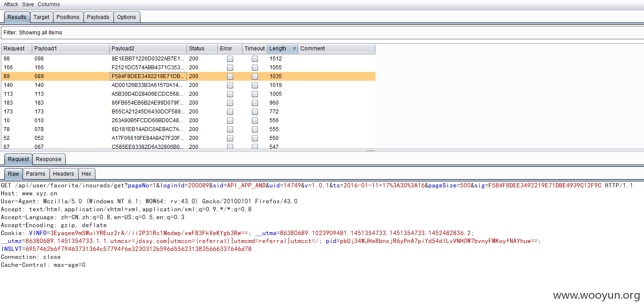The image size is (644, 308).
Task: Toggle Error checkbox for request 166
Action: [x=230, y=68]
